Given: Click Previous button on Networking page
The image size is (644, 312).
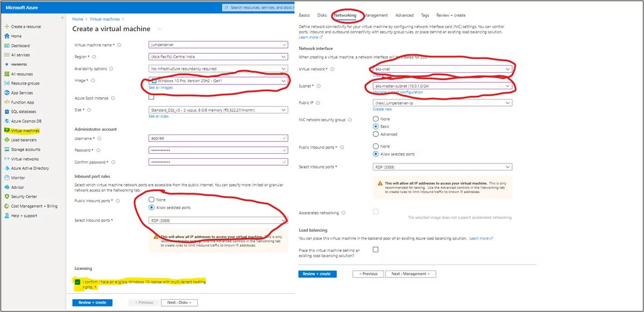Looking at the screenshot, I should tap(368, 274).
